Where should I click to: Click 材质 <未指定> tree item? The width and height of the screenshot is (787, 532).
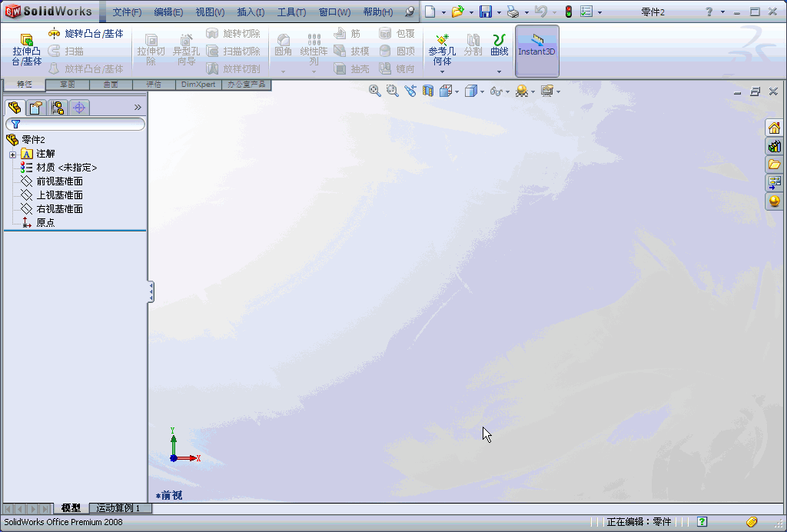[58, 168]
